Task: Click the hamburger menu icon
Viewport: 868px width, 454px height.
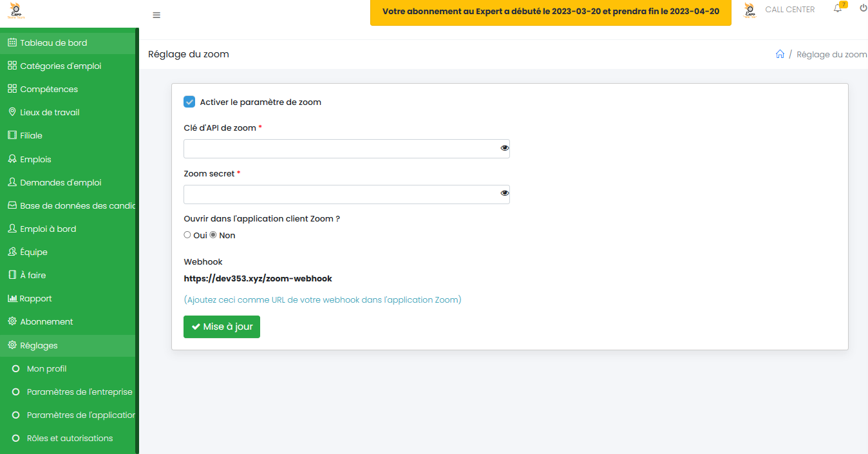Action: pos(156,15)
